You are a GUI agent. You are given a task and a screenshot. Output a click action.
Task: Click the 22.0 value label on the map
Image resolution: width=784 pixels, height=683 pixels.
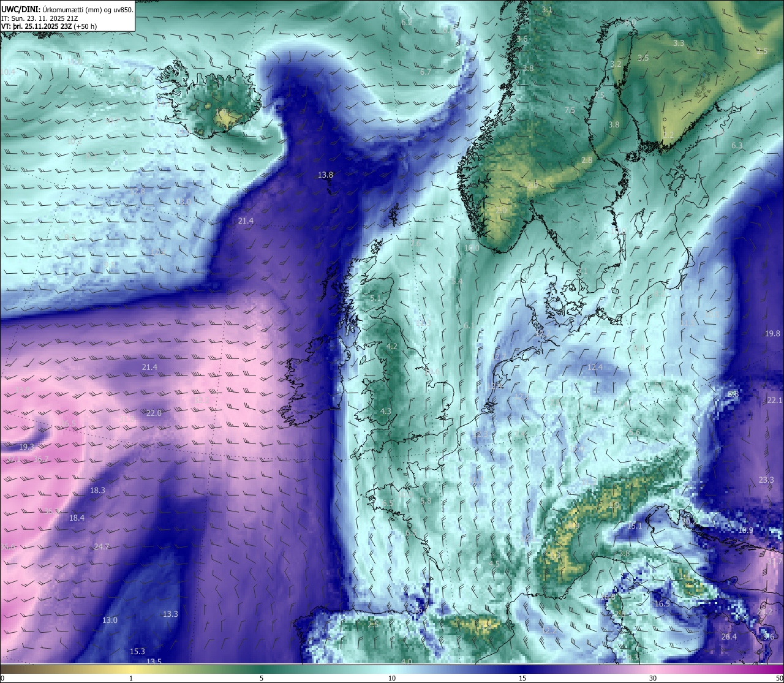[x=154, y=413]
